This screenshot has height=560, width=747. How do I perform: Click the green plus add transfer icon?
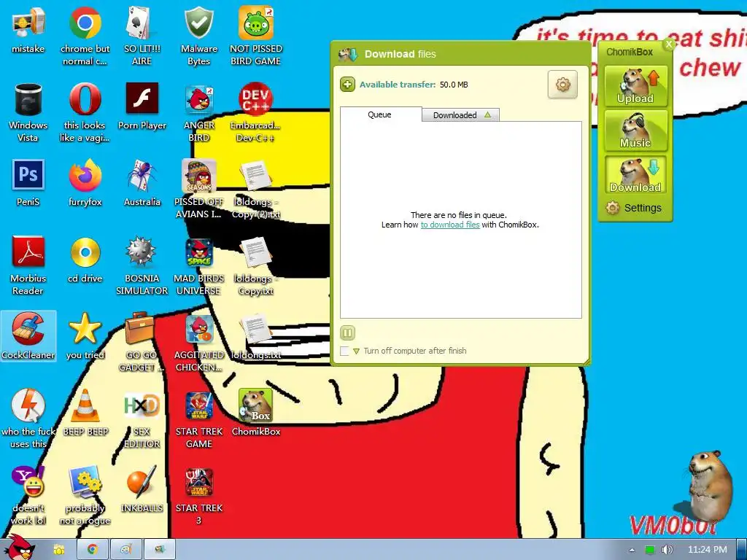(x=348, y=85)
